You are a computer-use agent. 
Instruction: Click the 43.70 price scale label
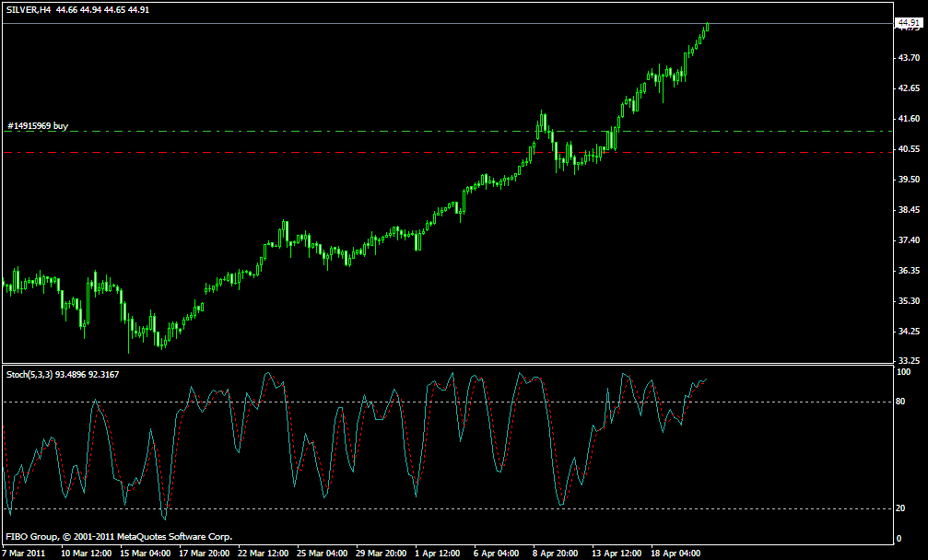tap(909, 58)
